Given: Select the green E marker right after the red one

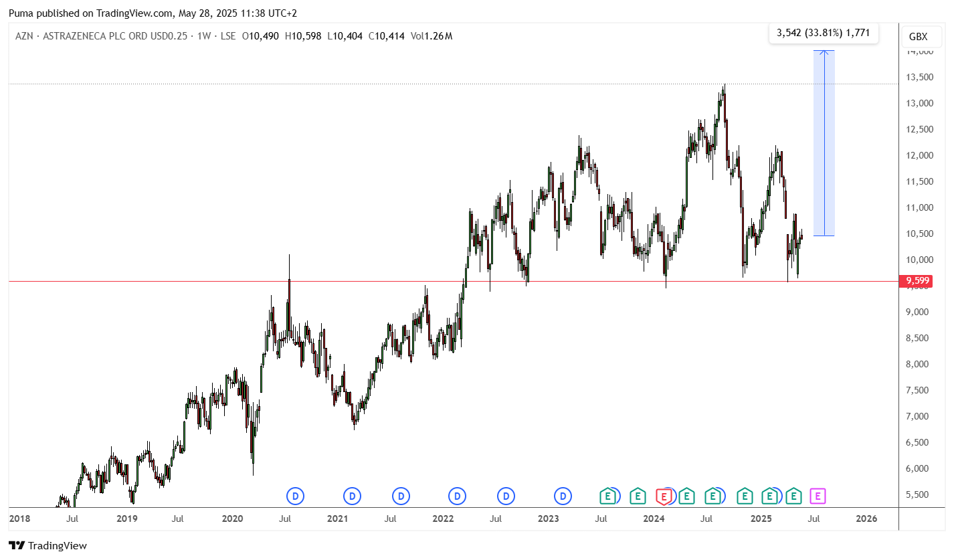Looking at the screenshot, I should point(686,496).
